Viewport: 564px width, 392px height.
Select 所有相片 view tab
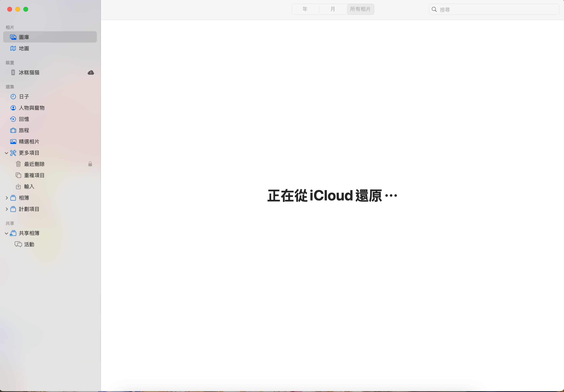pyautogui.click(x=360, y=9)
